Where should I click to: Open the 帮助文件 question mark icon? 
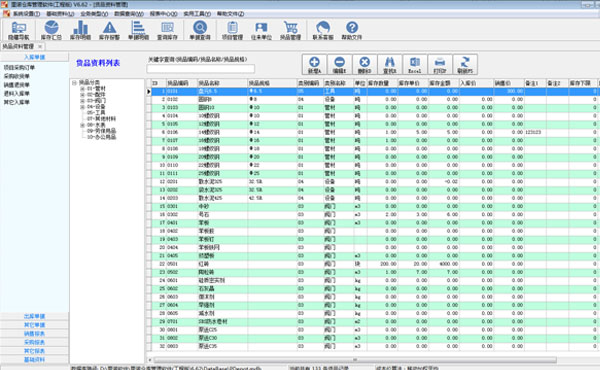pyautogui.click(x=352, y=31)
